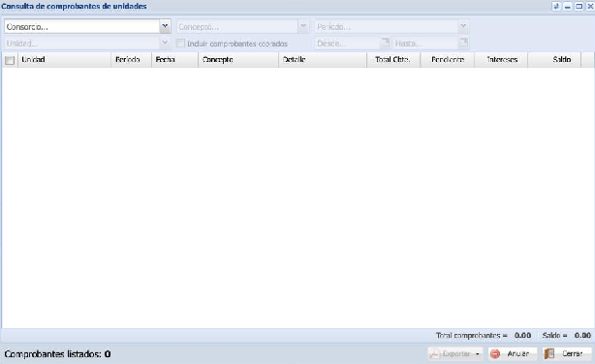Open the Desde date picker calendar icon
595x364 pixels.
click(x=385, y=43)
